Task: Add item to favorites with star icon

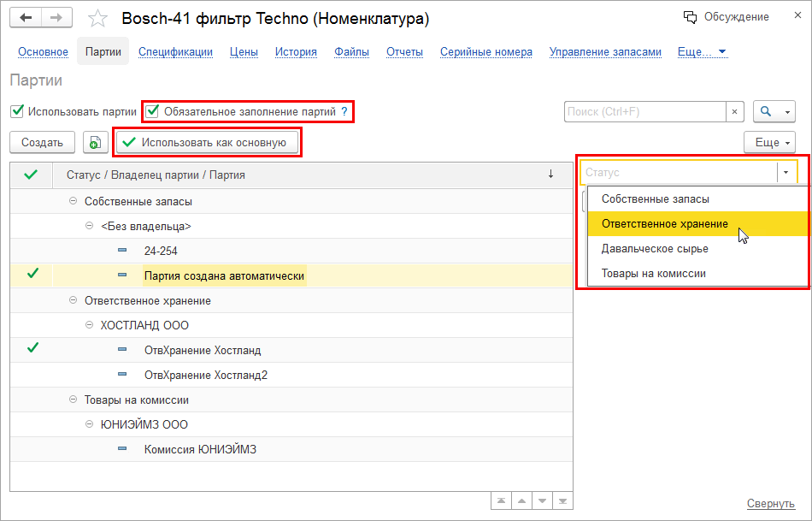Action: point(98,19)
